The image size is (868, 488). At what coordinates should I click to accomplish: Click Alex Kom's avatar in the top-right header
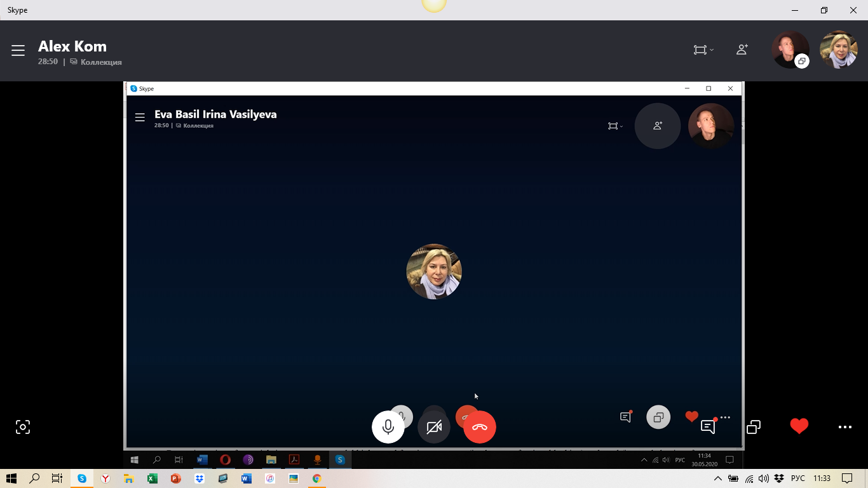[790, 50]
